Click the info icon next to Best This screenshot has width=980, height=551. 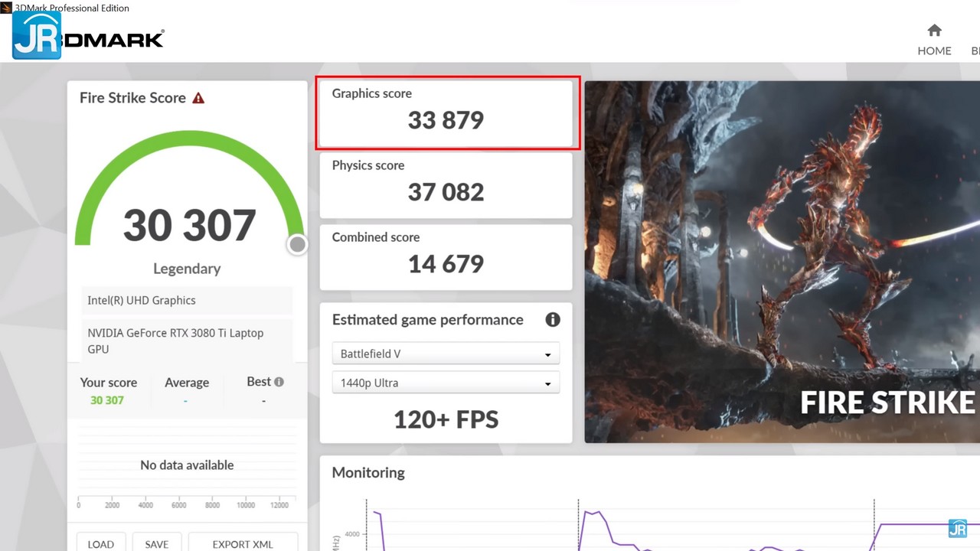click(x=279, y=382)
